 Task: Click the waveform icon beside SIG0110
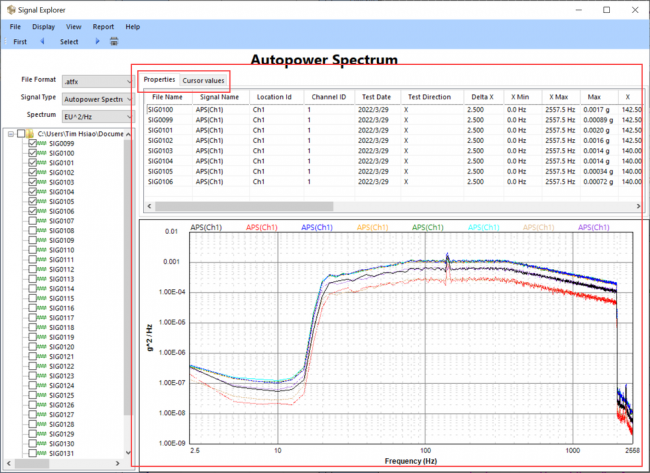42,250
